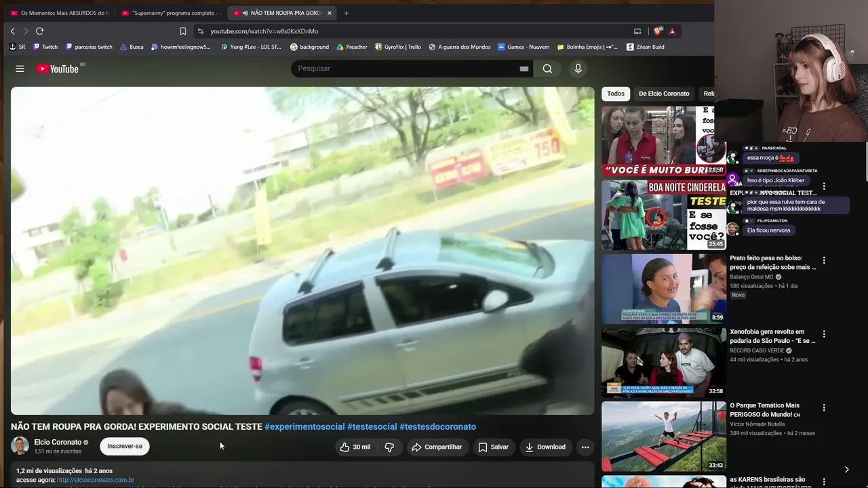Image resolution: width=868 pixels, height=488 pixels.
Task: Open the 33:43 theme park video thumbnail
Action: tap(664, 436)
